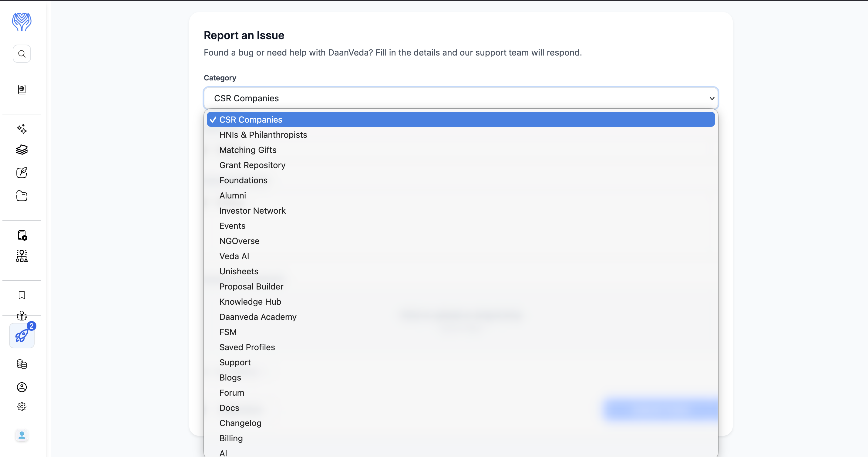
Task: Open the folder icon in sidebar
Action: click(22, 196)
